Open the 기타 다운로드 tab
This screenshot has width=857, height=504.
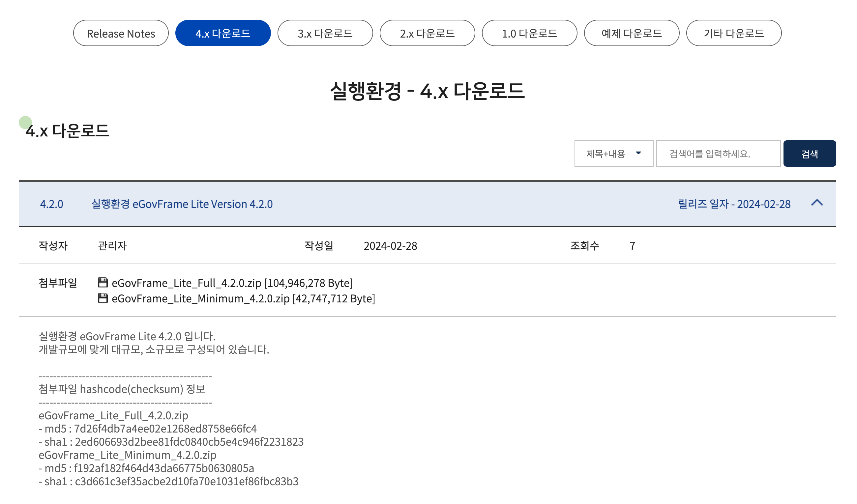pos(733,33)
